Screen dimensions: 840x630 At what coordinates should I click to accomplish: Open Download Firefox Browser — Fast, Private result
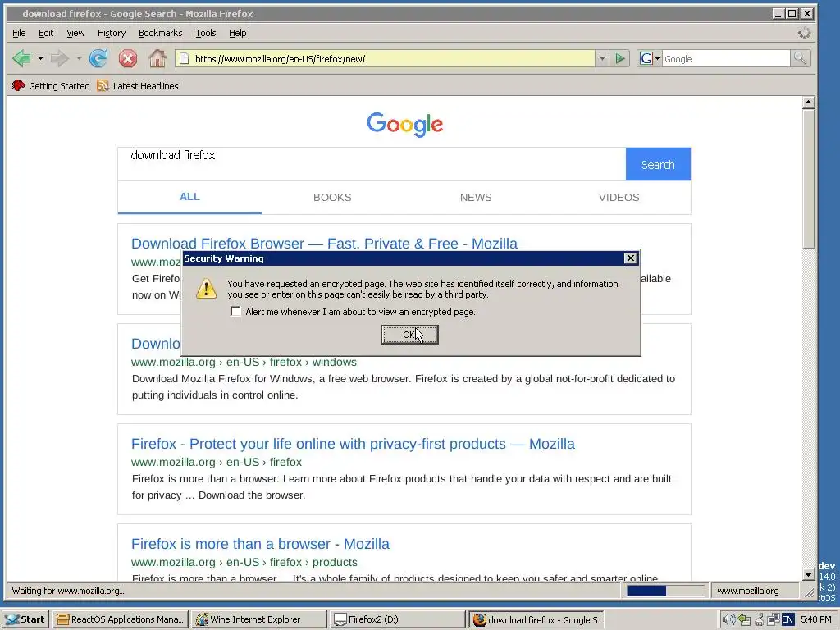[324, 244]
